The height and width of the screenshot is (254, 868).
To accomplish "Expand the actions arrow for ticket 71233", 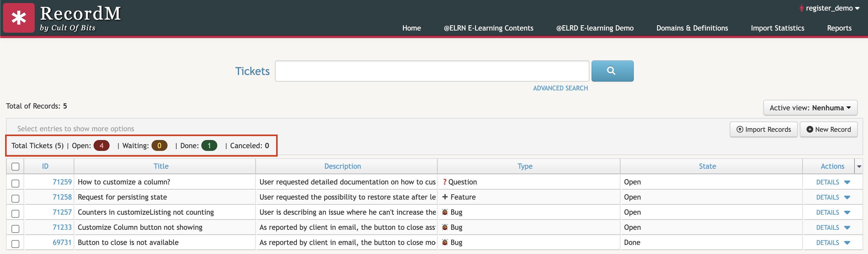I will pyautogui.click(x=847, y=228).
